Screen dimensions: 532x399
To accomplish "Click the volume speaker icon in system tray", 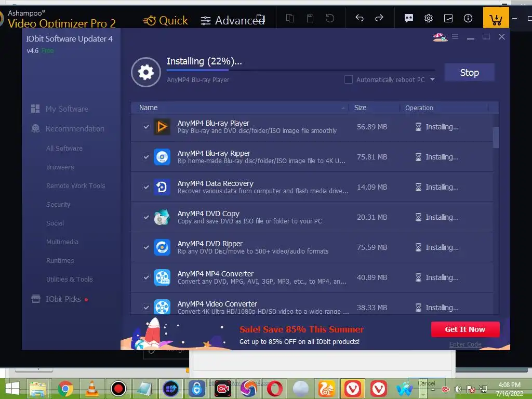I will tap(458, 389).
